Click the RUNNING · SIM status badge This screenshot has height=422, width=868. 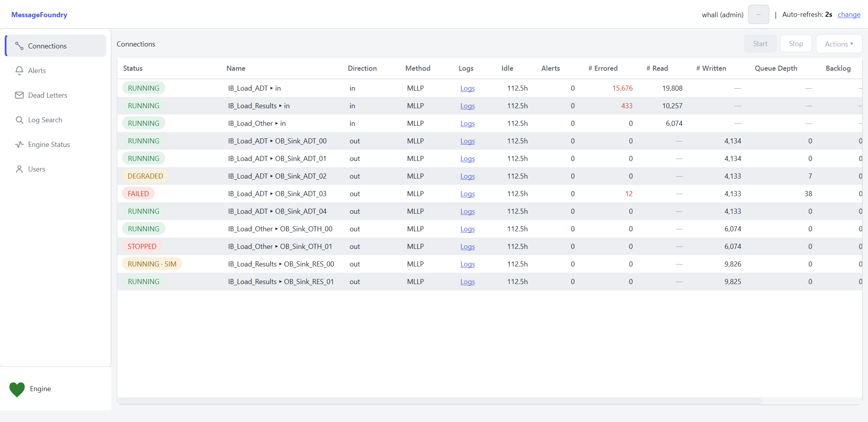(x=152, y=264)
